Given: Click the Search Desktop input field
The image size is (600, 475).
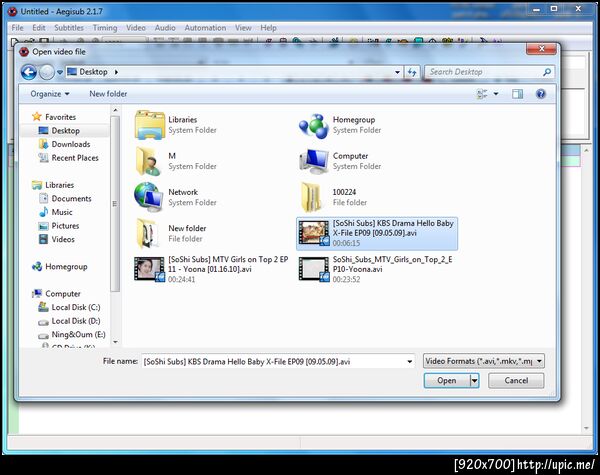Looking at the screenshot, I should (x=484, y=72).
